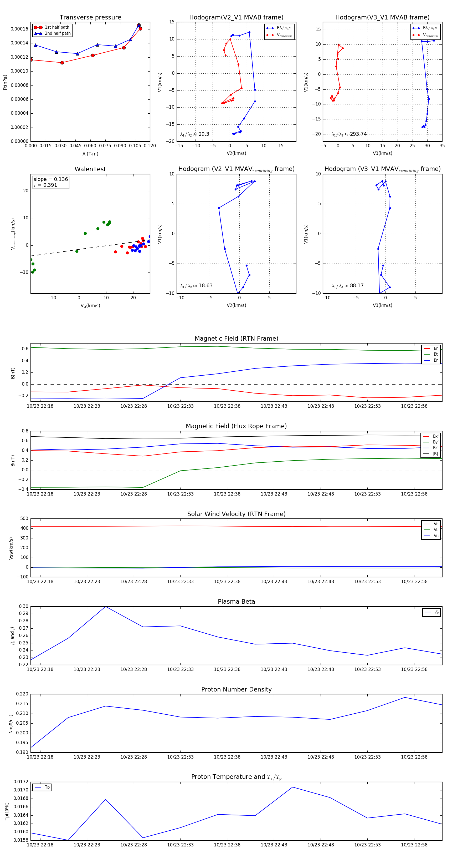The width and height of the screenshot is (473, 868).
Task: Click the 'Vsw(km/s)' y-axis label
Action: 11,548
